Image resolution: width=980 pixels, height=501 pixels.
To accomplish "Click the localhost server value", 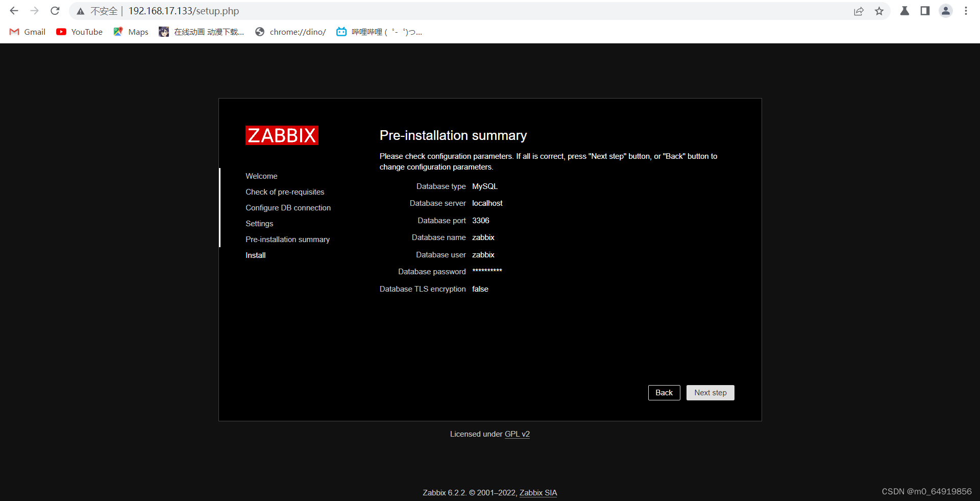I will point(487,203).
